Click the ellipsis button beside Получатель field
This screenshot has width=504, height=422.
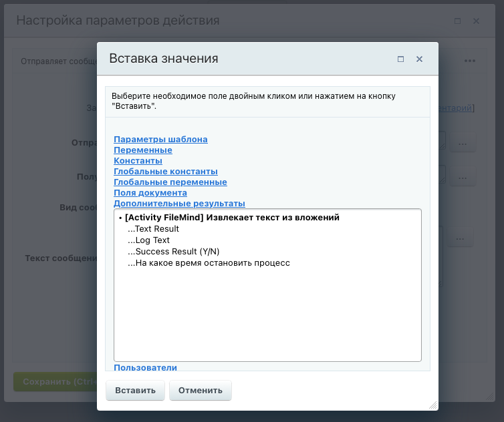(x=463, y=176)
